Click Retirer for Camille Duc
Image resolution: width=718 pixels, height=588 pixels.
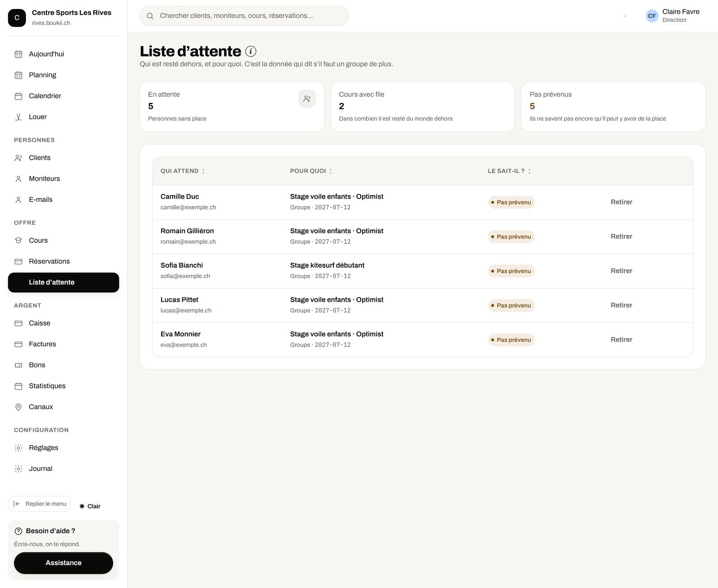(621, 202)
